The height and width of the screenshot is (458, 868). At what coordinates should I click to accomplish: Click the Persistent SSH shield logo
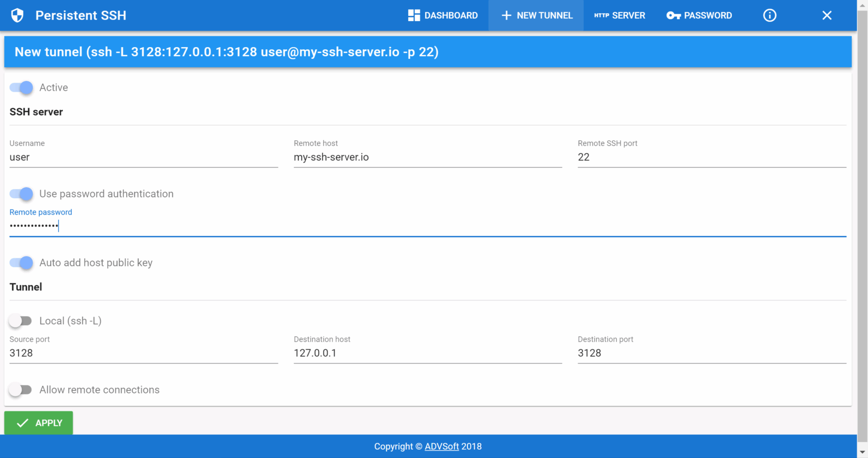click(x=17, y=15)
